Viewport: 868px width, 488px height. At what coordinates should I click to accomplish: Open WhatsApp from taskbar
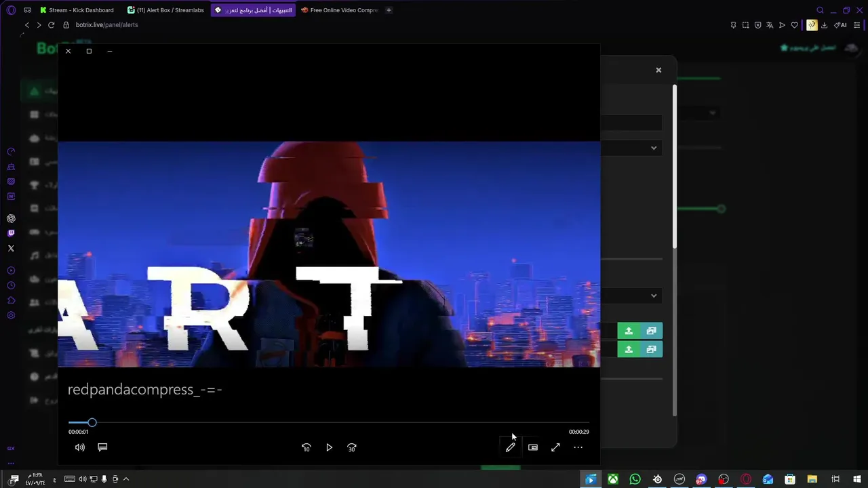[635, 479]
